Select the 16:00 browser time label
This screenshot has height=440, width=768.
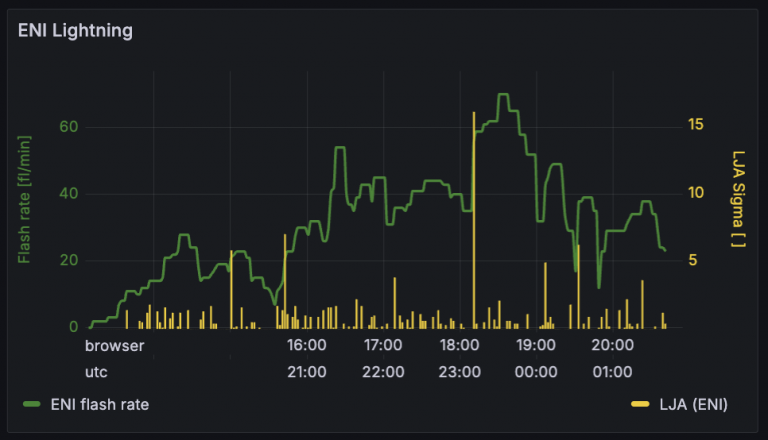(307, 345)
